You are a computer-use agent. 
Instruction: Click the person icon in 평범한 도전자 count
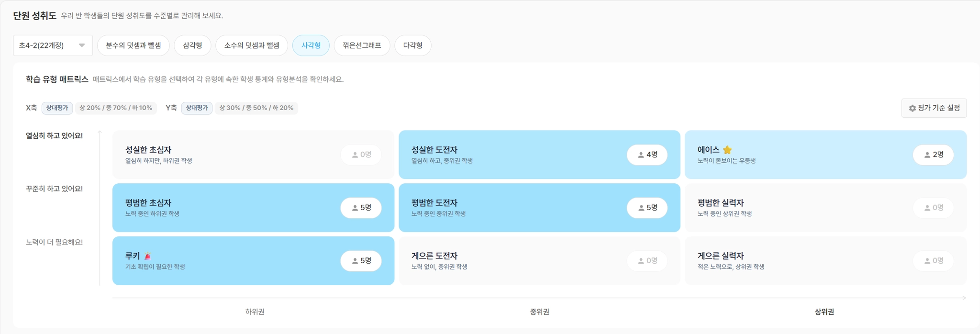641,208
